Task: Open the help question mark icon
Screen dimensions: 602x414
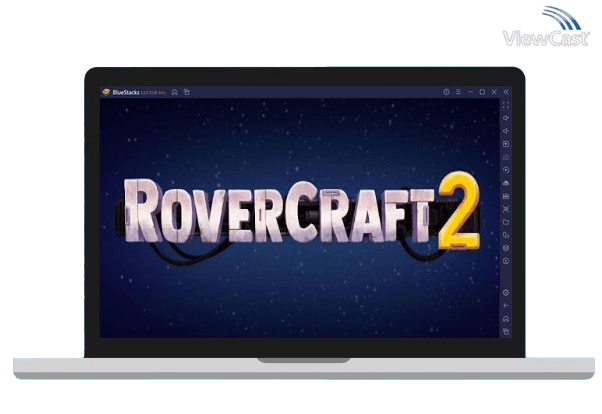Action: (x=446, y=92)
